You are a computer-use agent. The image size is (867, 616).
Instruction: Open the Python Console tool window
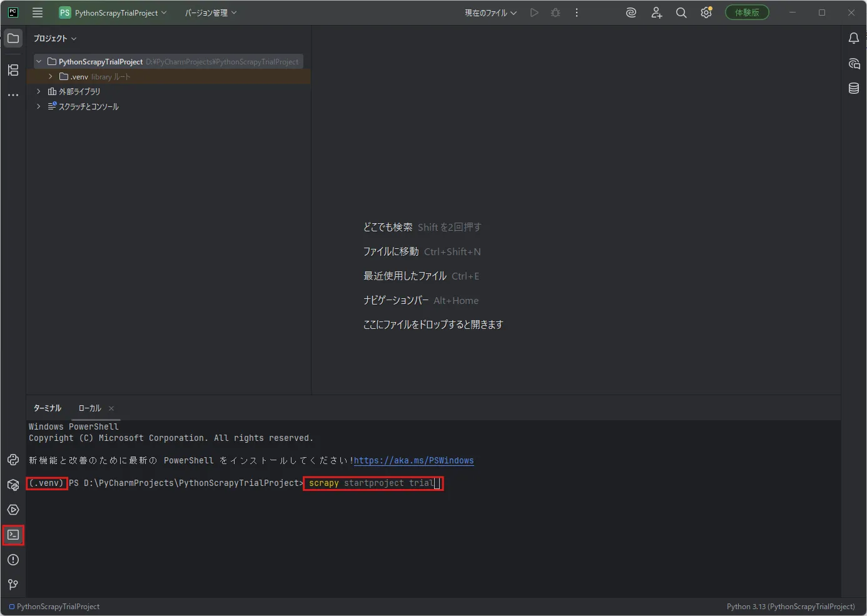(13, 460)
